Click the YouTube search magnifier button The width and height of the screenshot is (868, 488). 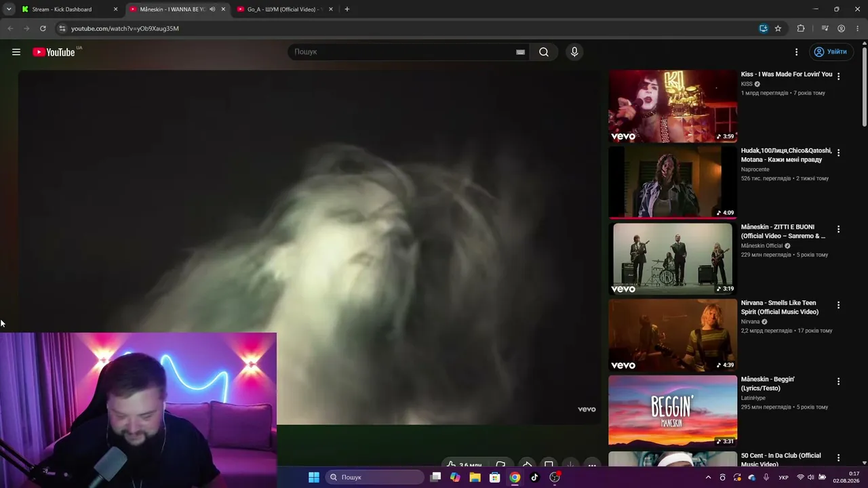pos(544,52)
